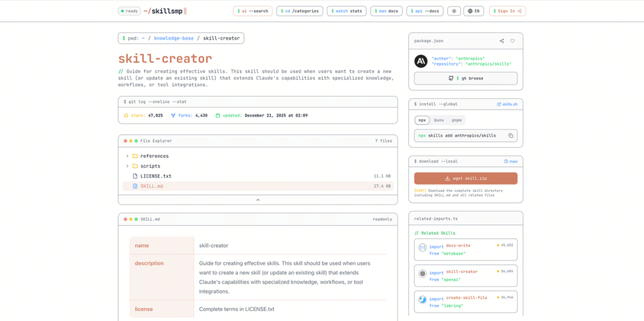Screen dimensions: 644x321
Task: Select the bunx package manager option
Action: (x=438, y=120)
